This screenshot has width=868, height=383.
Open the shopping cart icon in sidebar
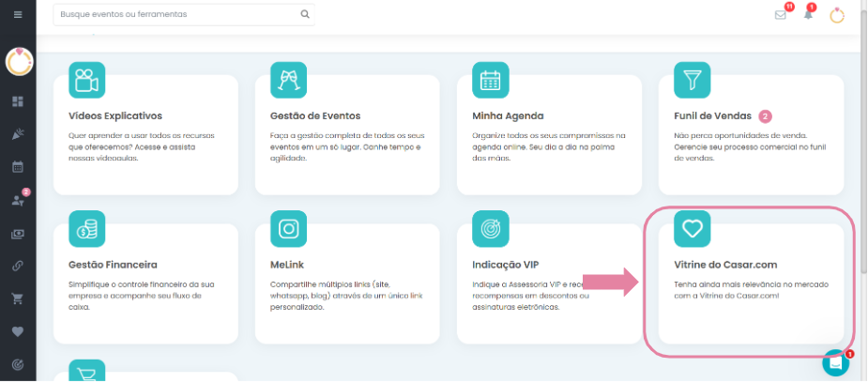point(18,299)
